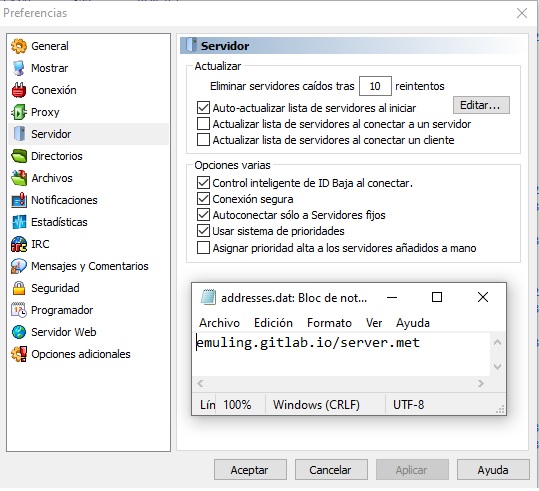Click the Notepad text area with emuling URL
Screen dimensions: 539x491
(342, 354)
